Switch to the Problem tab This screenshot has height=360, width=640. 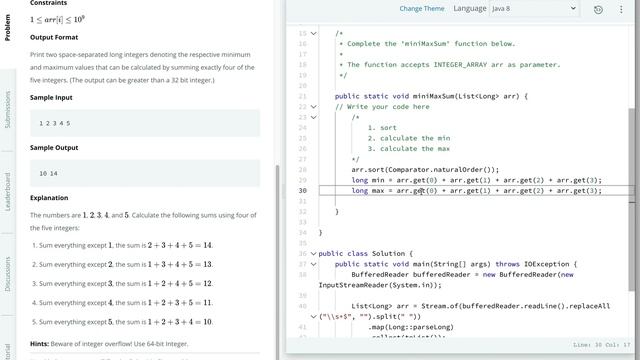(x=7, y=27)
